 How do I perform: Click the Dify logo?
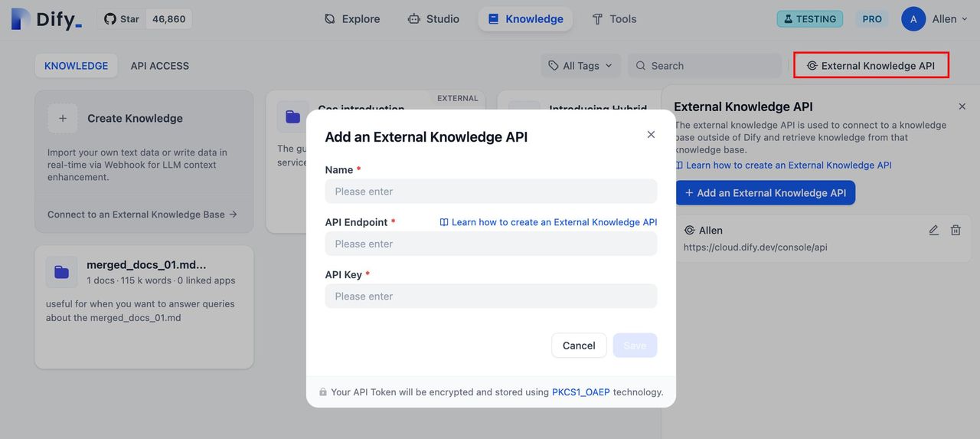[x=47, y=19]
